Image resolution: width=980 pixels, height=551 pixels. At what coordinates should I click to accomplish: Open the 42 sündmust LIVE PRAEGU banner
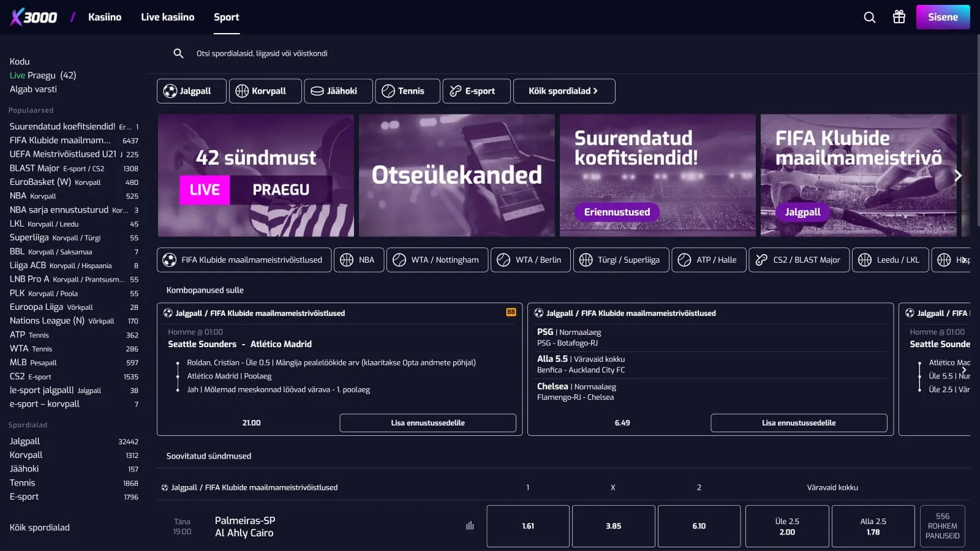(x=256, y=175)
